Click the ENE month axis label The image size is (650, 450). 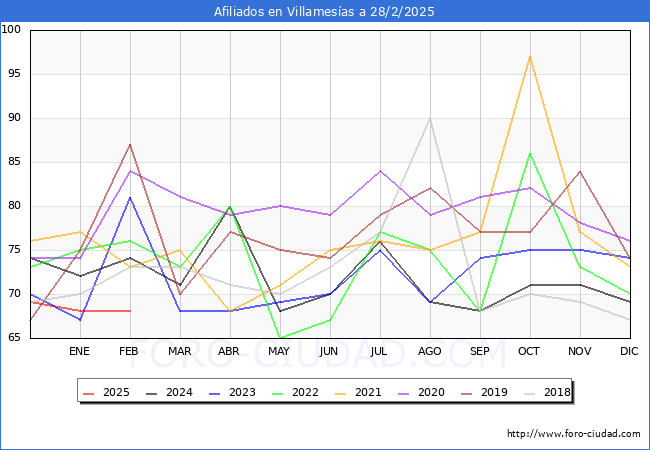point(79,351)
